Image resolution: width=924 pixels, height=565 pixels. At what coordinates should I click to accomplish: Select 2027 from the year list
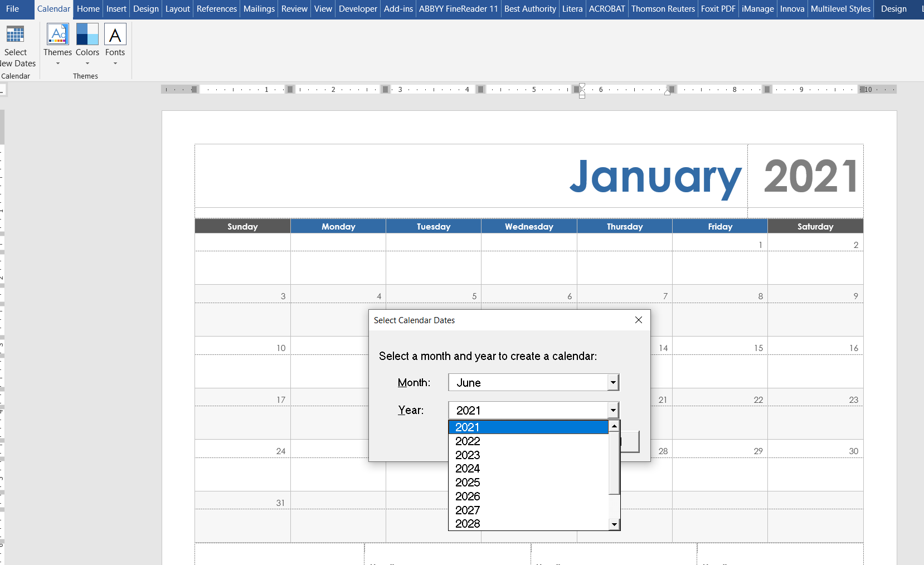point(468,510)
